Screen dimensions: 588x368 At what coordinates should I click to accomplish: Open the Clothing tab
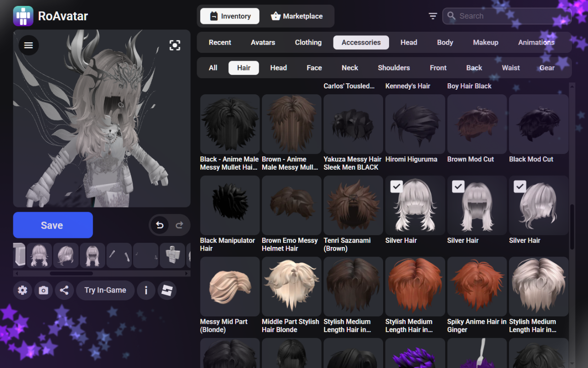point(308,42)
